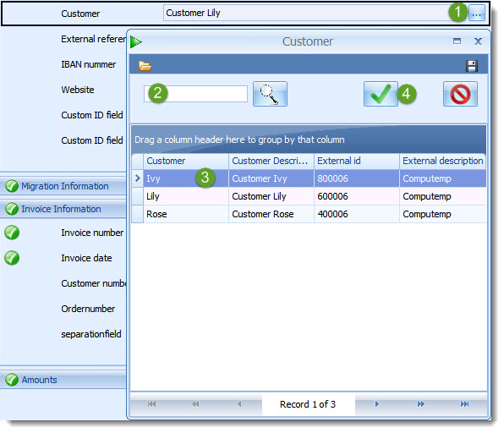Click the magnifying glass search button
504x433 pixels.
[x=270, y=94]
